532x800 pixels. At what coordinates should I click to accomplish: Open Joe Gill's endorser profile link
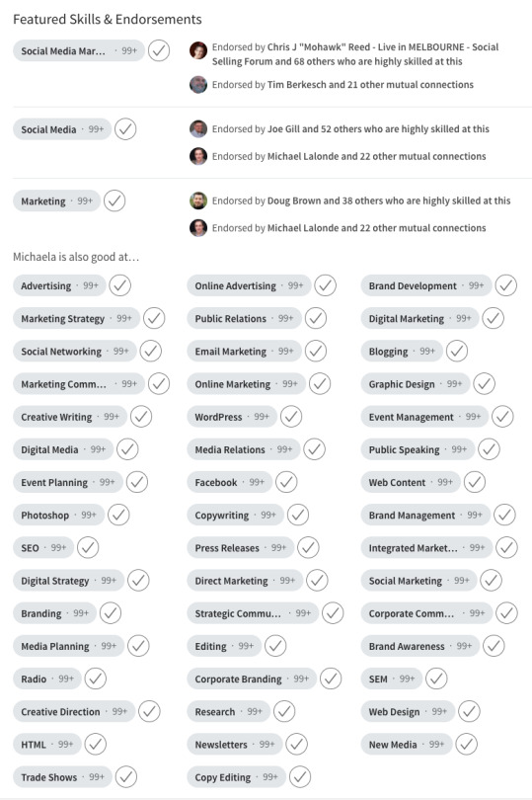click(283, 129)
